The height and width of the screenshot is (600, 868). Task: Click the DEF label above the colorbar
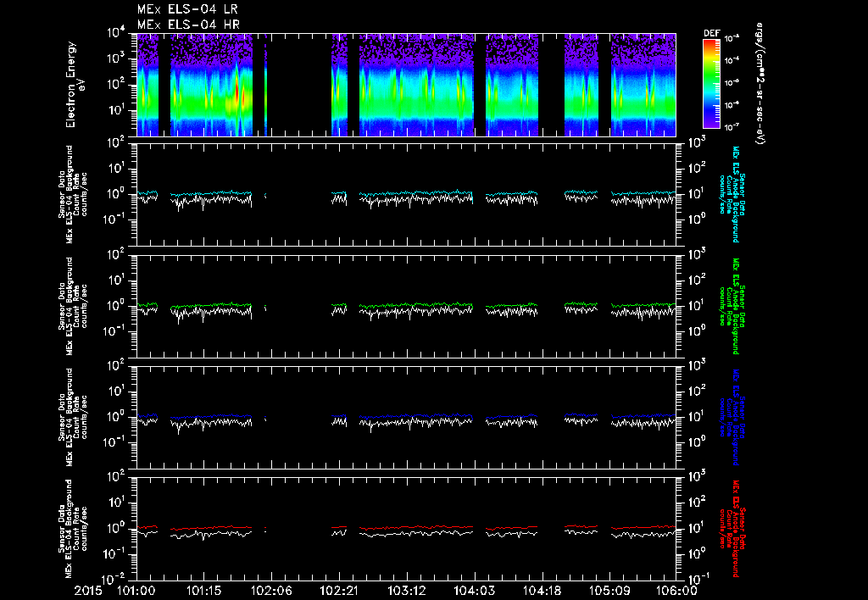click(x=711, y=33)
